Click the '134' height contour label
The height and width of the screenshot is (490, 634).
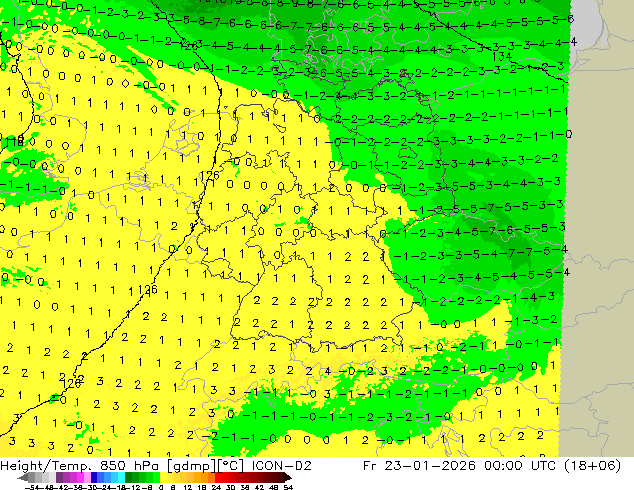point(502,57)
